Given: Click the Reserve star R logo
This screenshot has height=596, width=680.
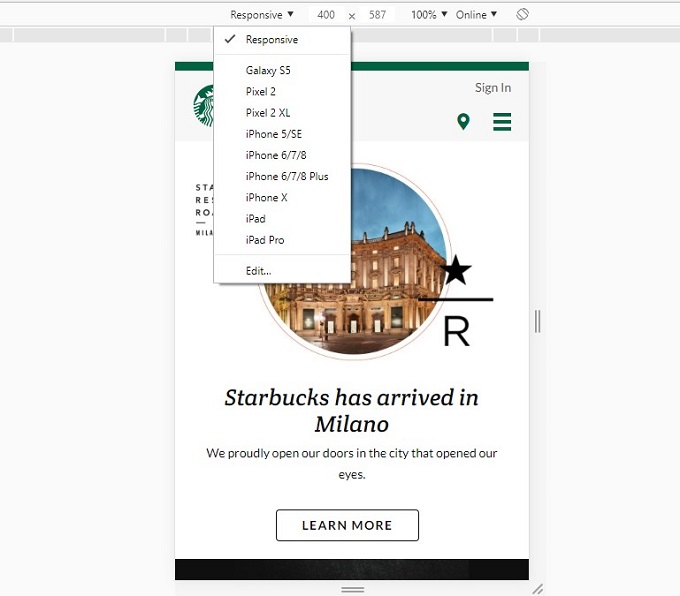Looking at the screenshot, I should click(x=455, y=301).
